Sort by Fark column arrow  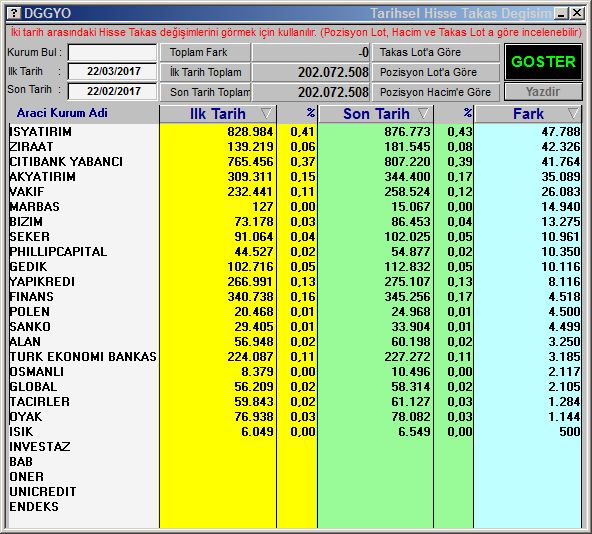tap(573, 113)
